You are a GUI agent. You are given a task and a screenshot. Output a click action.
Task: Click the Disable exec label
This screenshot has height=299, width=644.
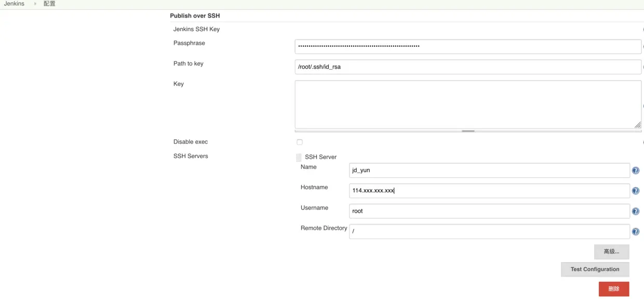click(191, 141)
